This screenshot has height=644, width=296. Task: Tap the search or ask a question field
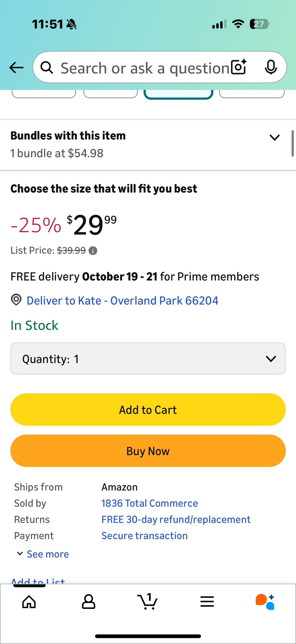click(145, 68)
